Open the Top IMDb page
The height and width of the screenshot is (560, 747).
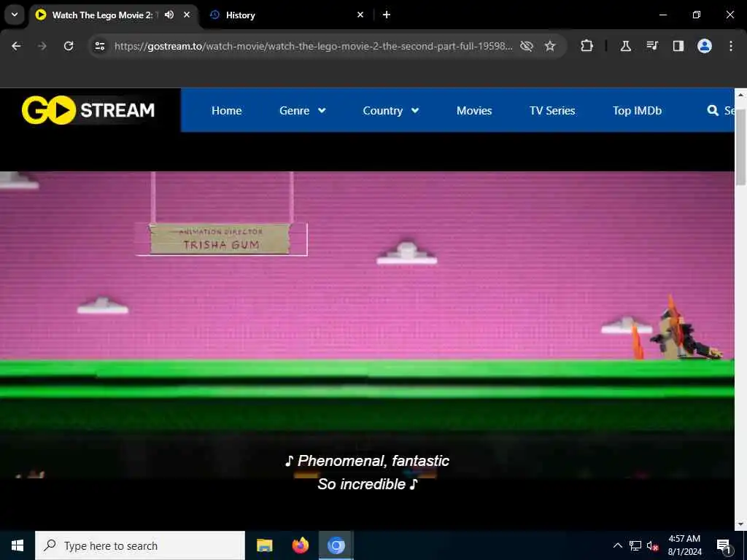pyautogui.click(x=637, y=111)
